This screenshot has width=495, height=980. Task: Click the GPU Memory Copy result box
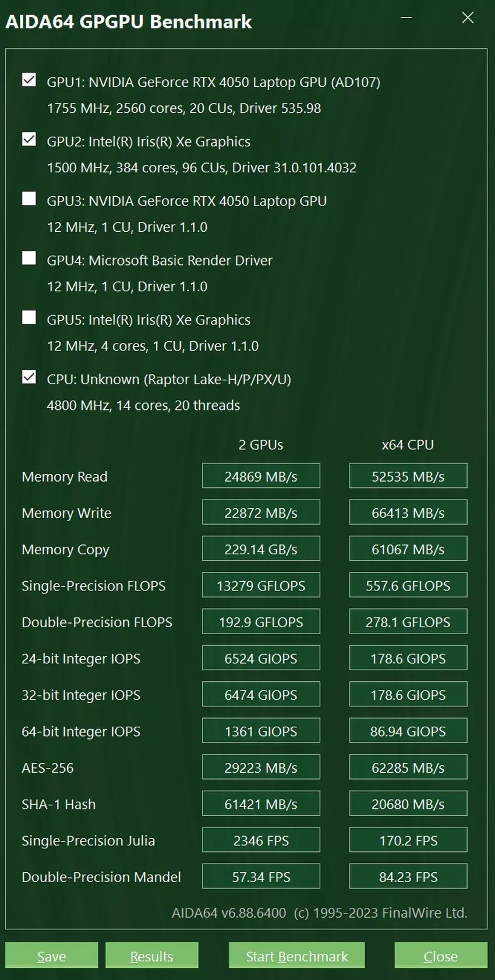[261, 549]
